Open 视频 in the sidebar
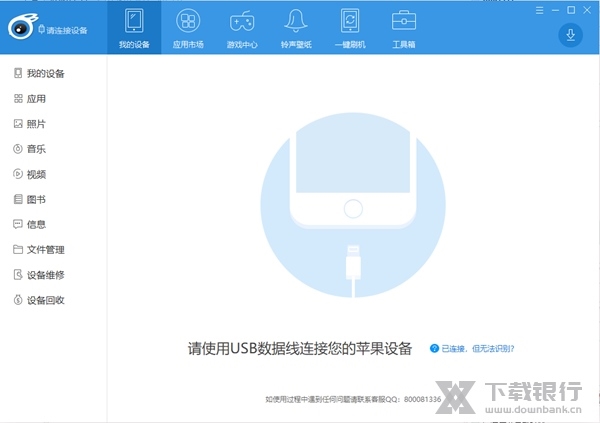The image size is (600, 423). point(30,174)
